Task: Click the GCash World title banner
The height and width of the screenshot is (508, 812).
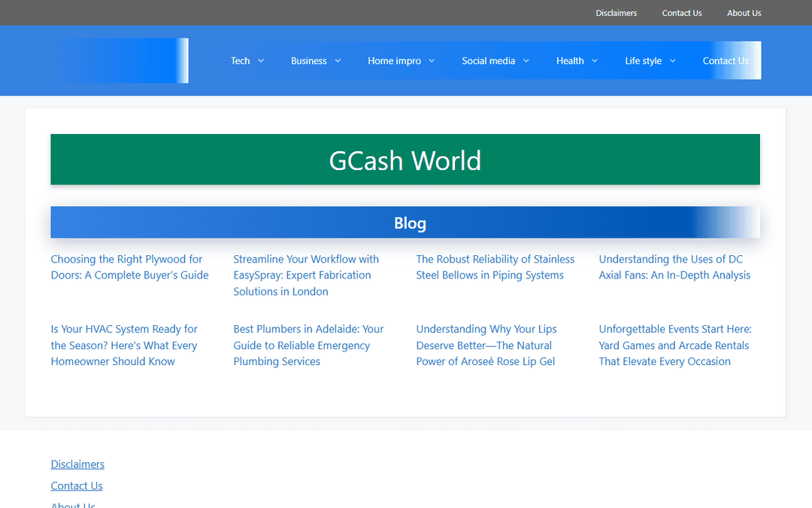Action: (x=405, y=160)
